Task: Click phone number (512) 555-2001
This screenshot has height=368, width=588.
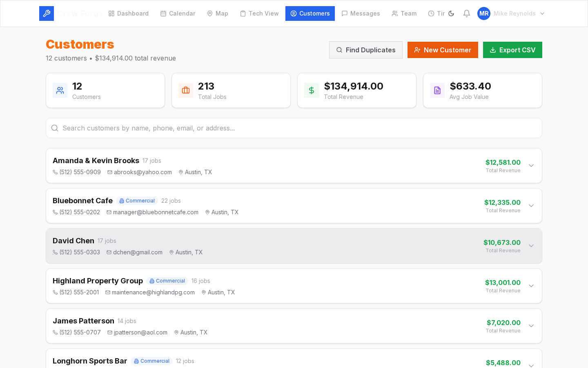Action: click(79, 292)
